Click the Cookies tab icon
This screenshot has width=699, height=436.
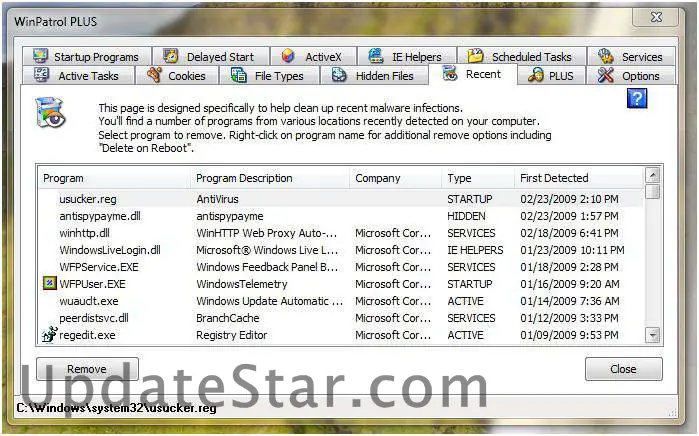(154, 75)
